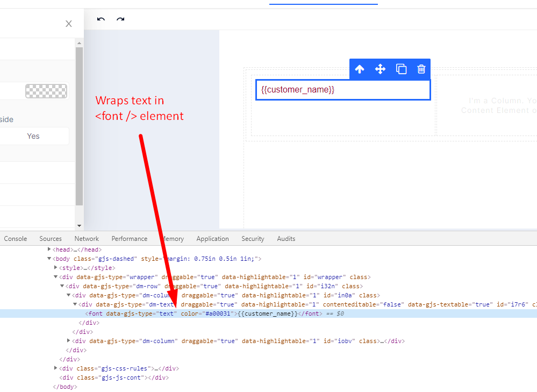Open the Network tab in DevTools

87,238
